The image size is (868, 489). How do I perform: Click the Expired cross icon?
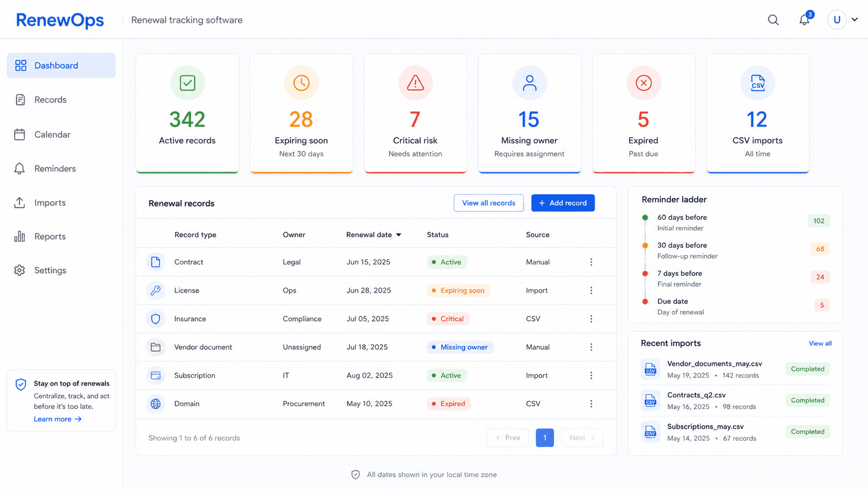tap(644, 83)
